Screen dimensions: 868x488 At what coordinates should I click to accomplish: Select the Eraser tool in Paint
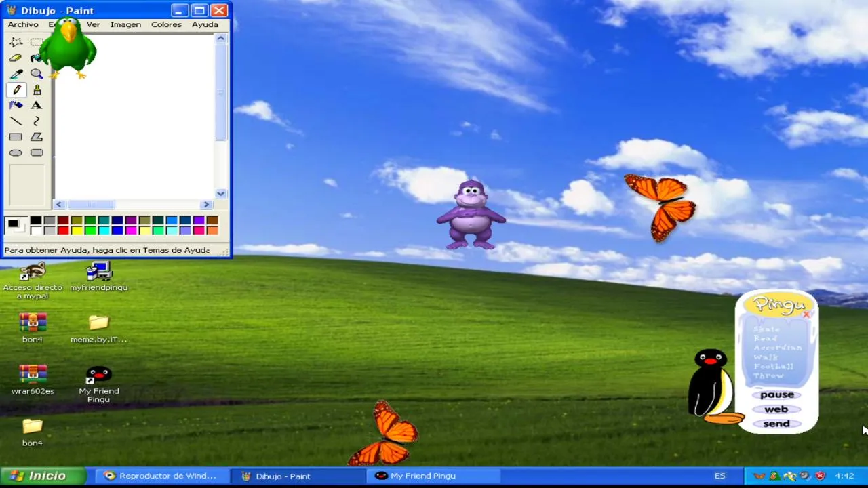click(16, 58)
